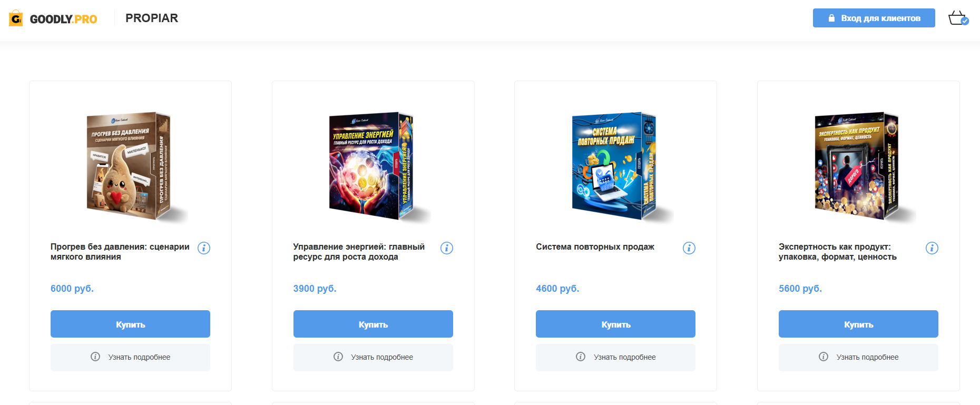980x405 pixels.
Task: Open info icon for Система повторных продаж
Action: (689, 248)
